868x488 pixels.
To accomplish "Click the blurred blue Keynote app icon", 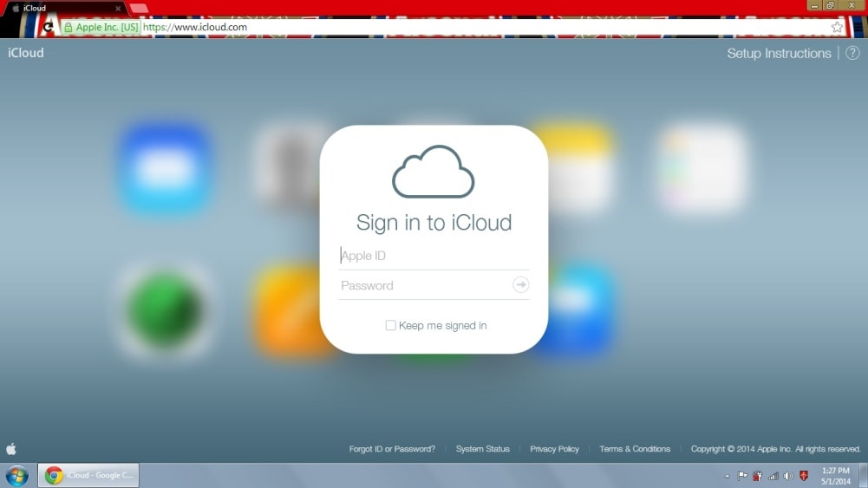I will coord(581,311).
